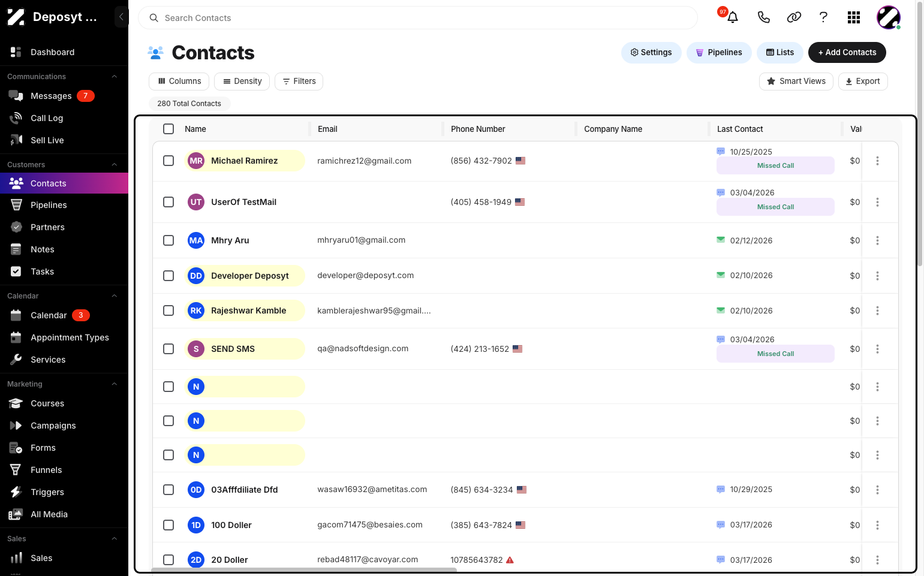Screen dimensions: 924x576
Task: Click the Deposyt logo
Action: pyautogui.click(x=16, y=17)
